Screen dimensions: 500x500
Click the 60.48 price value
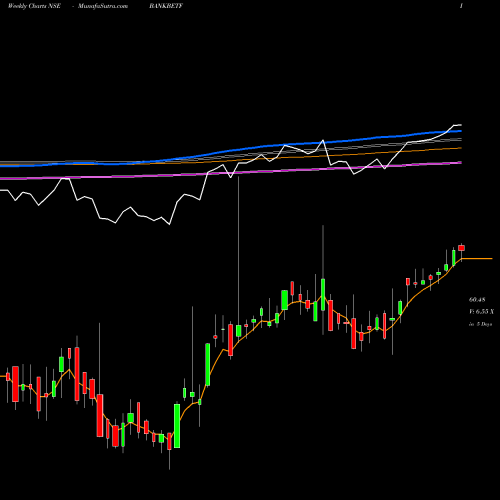tap(477, 300)
